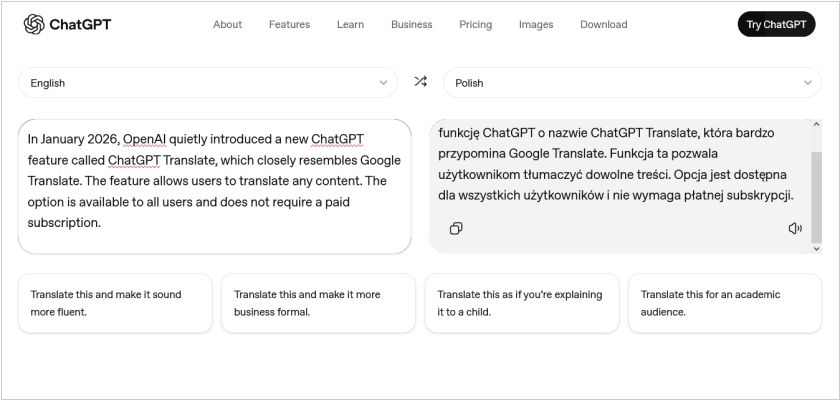Screen dimensions: 840x400
Task: Swap languages with the shuffle arrows icon
Action: [420, 82]
